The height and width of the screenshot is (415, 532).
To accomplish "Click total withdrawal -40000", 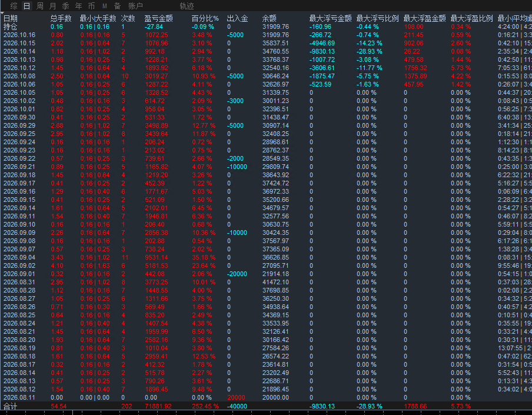I will (237, 406).
